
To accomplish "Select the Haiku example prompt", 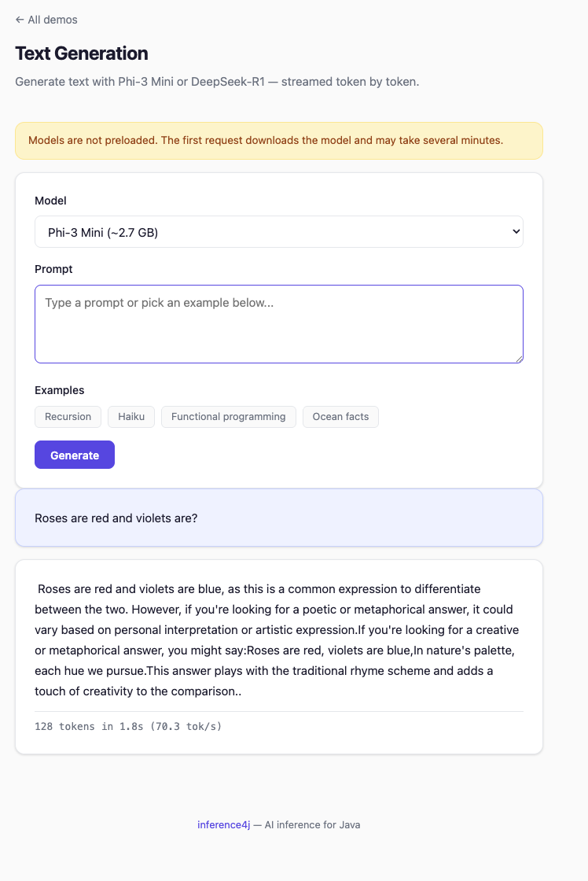I will [130, 416].
